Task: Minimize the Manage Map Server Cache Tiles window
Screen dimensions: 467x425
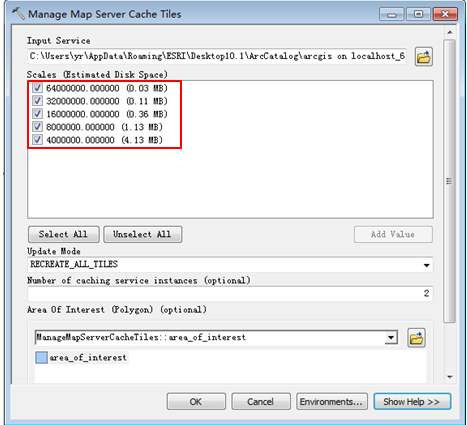Action: coord(391,14)
